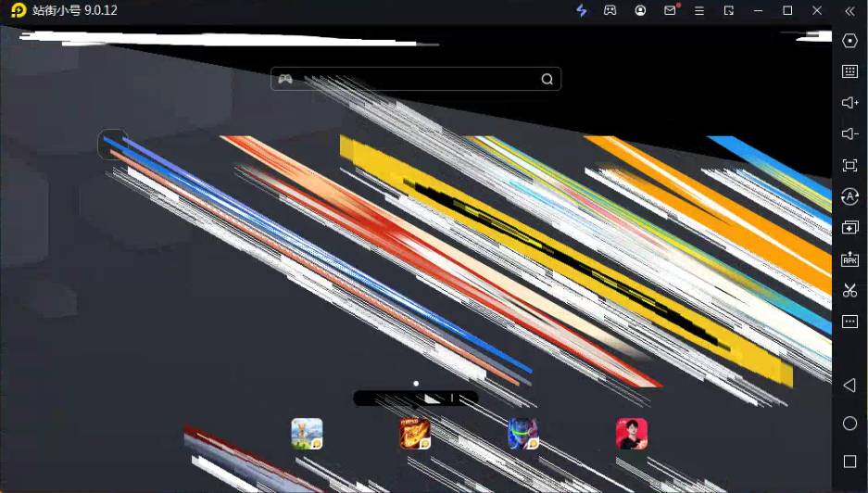Expand more tools via three-dot sidebar button
Image resolution: width=868 pixels, height=493 pixels.
coord(849,322)
